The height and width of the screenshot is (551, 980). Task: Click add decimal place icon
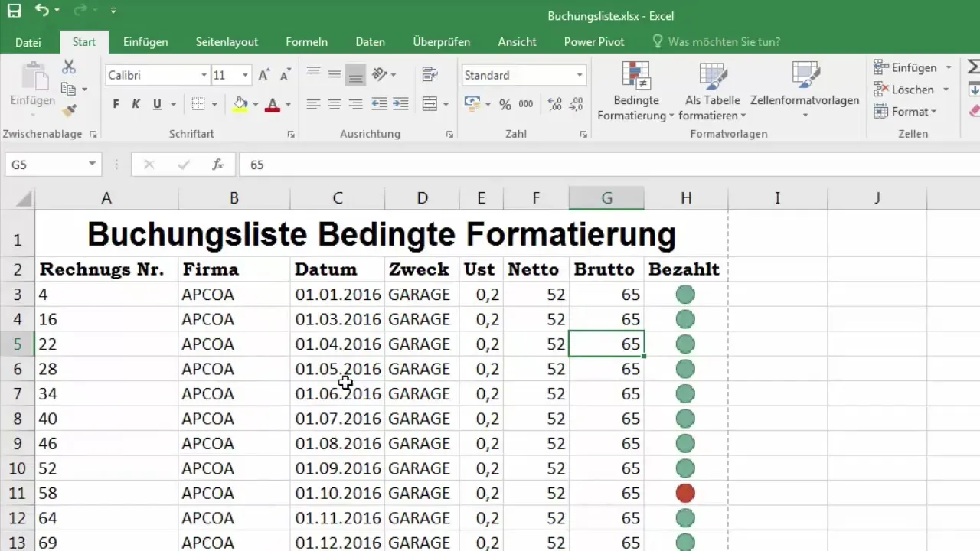555,104
